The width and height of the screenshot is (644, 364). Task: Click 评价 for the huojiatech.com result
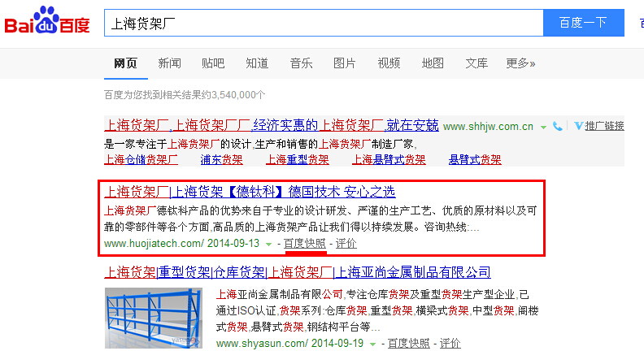click(x=346, y=244)
